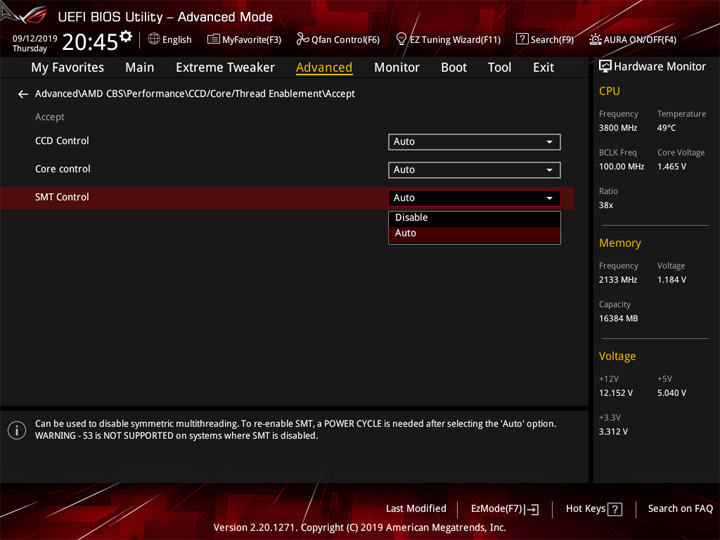Open the Exit tab

click(x=543, y=68)
